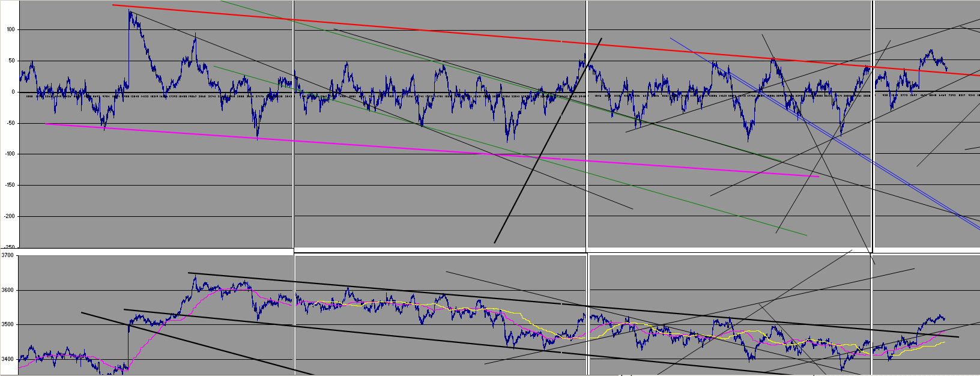Click the '100' label on upper chart axis
980x376 pixels.
[x=12, y=29]
